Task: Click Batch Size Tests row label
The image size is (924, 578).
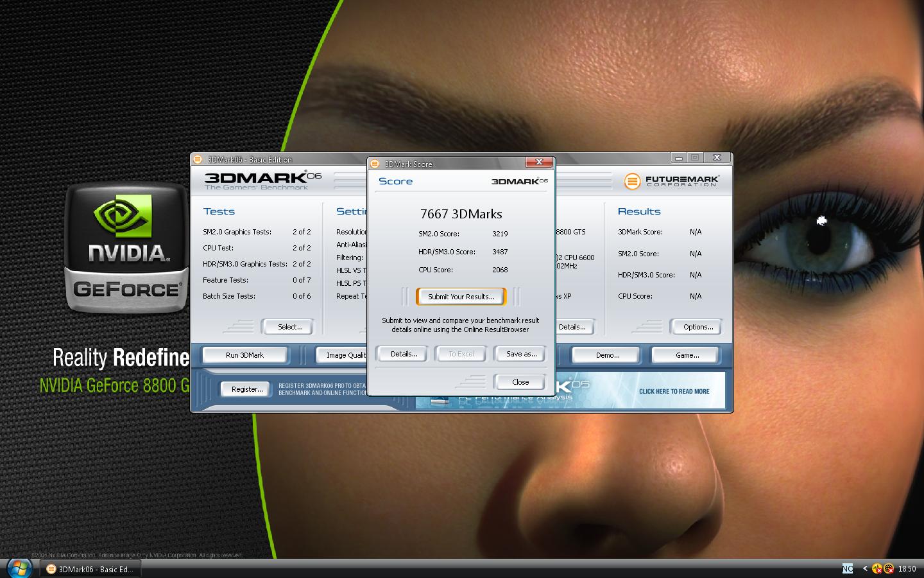Action: (229, 296)
